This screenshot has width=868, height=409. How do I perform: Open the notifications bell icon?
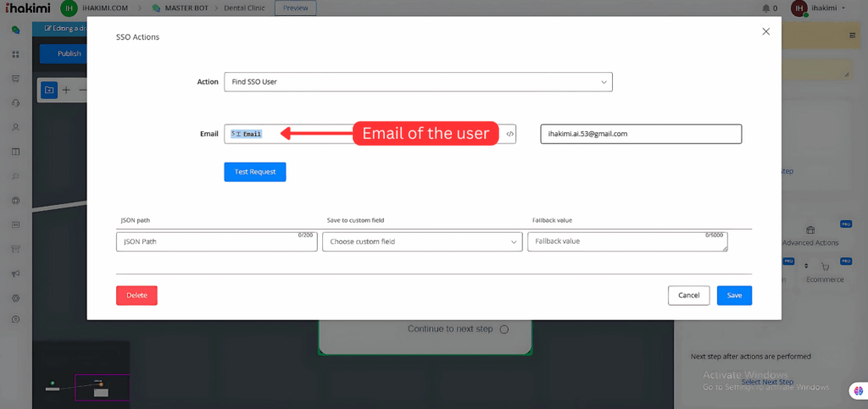point(766,8)
